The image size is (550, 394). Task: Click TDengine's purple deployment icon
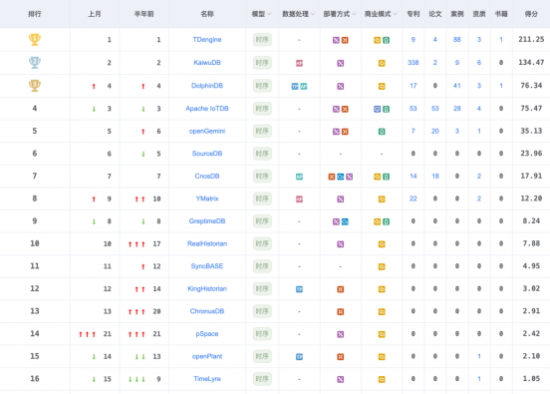(x=336, y=40)
